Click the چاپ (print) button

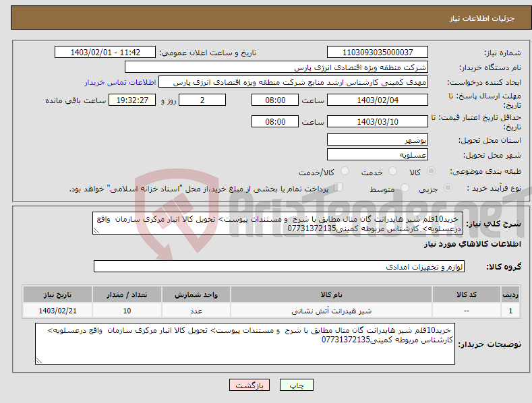pos(296,385)
